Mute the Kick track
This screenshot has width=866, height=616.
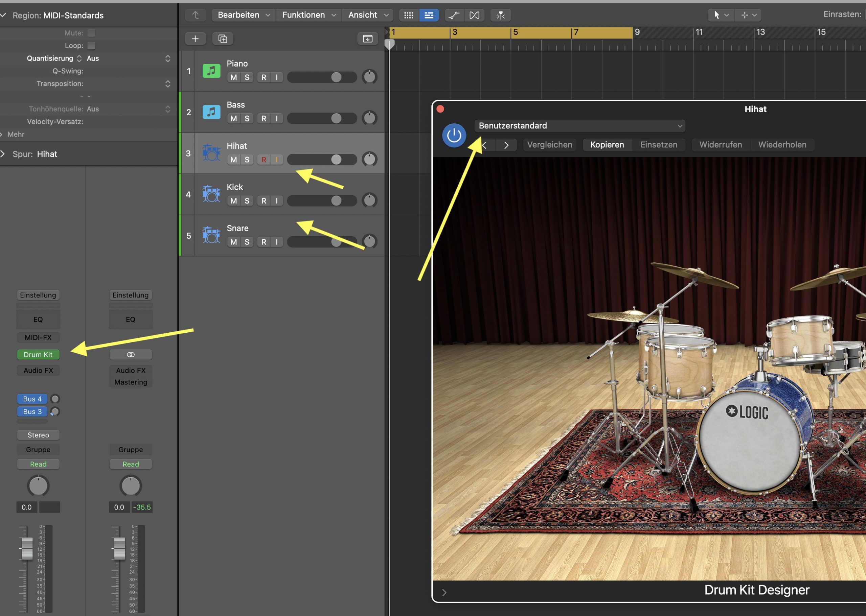click(x=234, y=200)
